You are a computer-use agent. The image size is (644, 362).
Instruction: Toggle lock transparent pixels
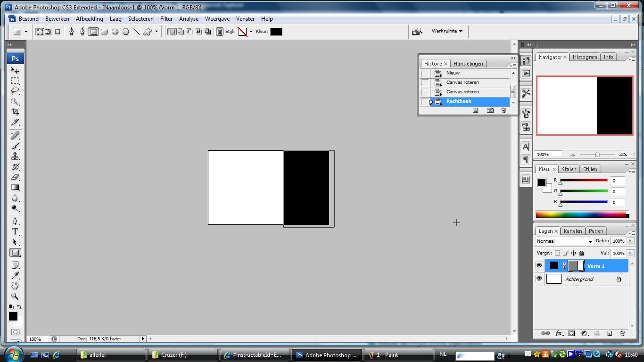557,253
